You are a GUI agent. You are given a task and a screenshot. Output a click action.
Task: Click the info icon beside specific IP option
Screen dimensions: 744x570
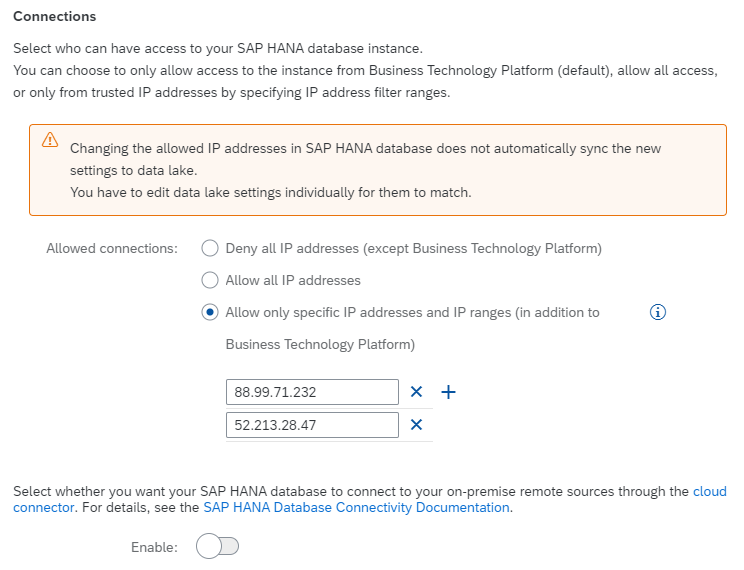657,312
